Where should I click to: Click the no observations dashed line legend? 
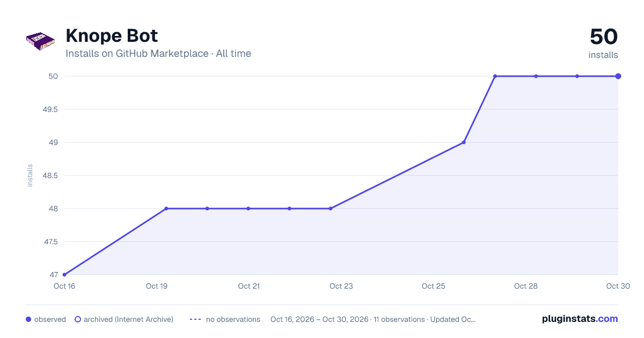(x=195, y=319)
